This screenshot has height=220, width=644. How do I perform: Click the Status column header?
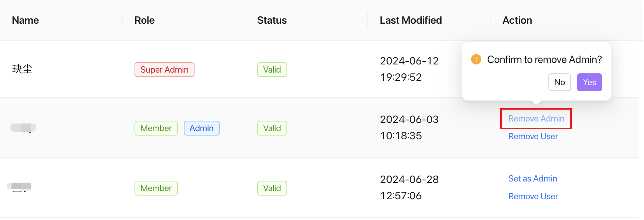pyautogui.click(x=272, y=20)
